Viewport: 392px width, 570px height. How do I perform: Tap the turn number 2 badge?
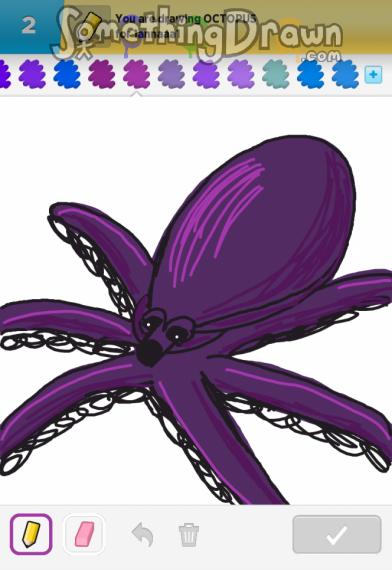pos(29,25)
